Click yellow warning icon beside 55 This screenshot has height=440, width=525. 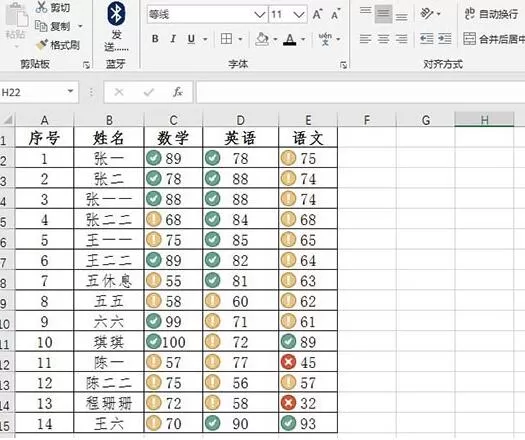pyautogui.click(x=154, y=280)
